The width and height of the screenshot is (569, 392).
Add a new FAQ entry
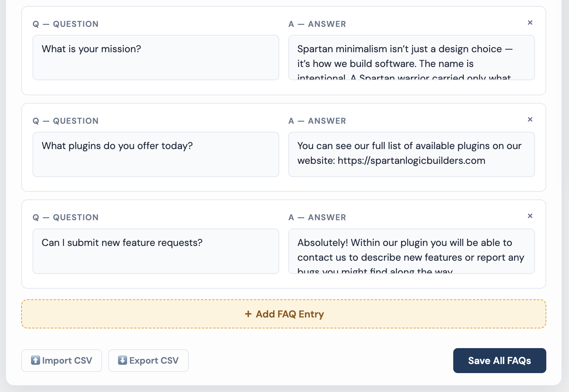pyautogui.click(x=284, y=314)
